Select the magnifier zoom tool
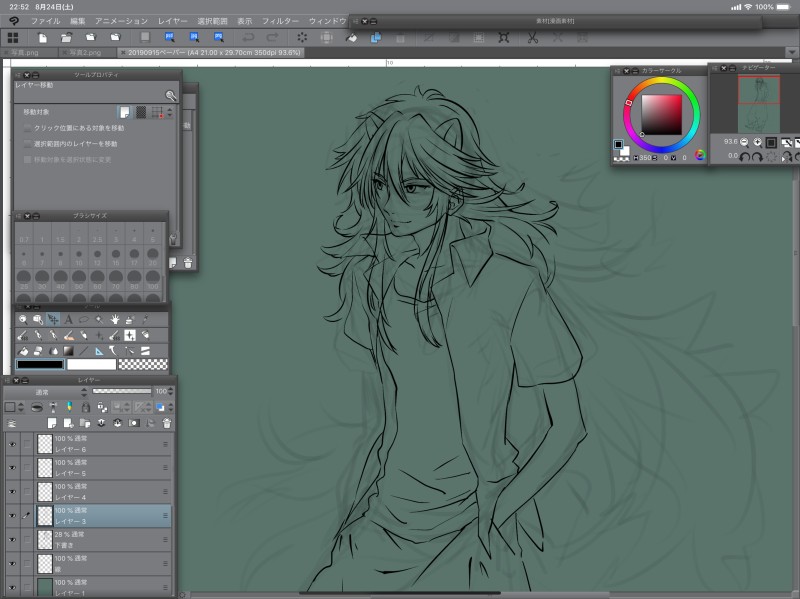This screenshot has width=800, height=599. click(24, 319)
